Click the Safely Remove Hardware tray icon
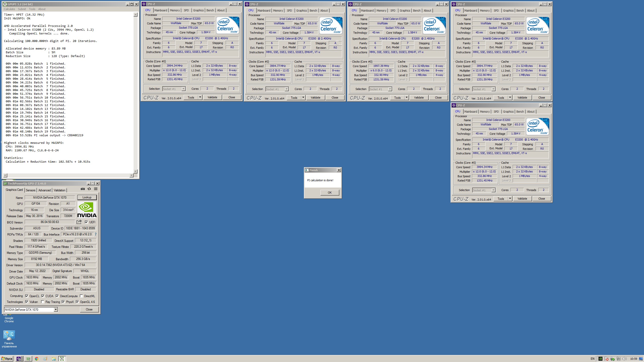The image size is (644, 362). 612,359
